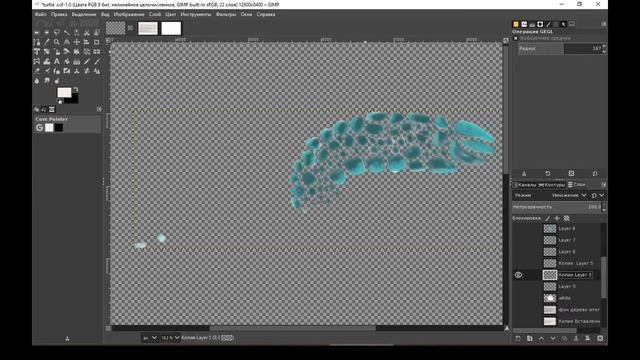Image resolution: width=640 pixels, height=360 pixels.
Task: Switch to the Контуры tab
Action: 552,185
